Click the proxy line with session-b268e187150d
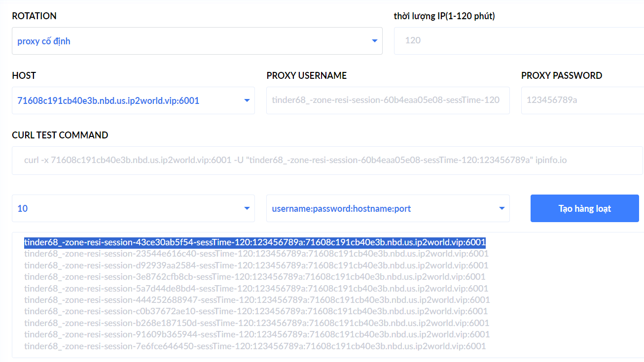The width and height of the screenshot is (644, 362). [257, 323]
